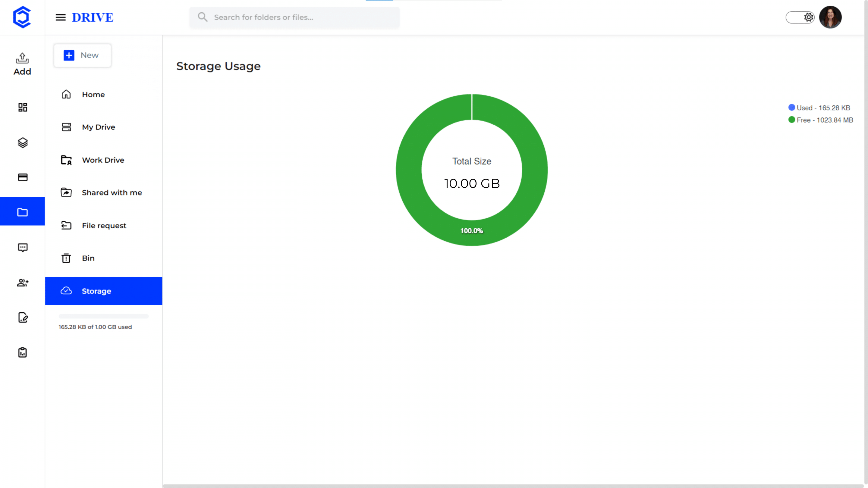Click the Home house icon
The height and width of the screenshot is (488, 868).
pyautogui.click(x=66, y=94)
